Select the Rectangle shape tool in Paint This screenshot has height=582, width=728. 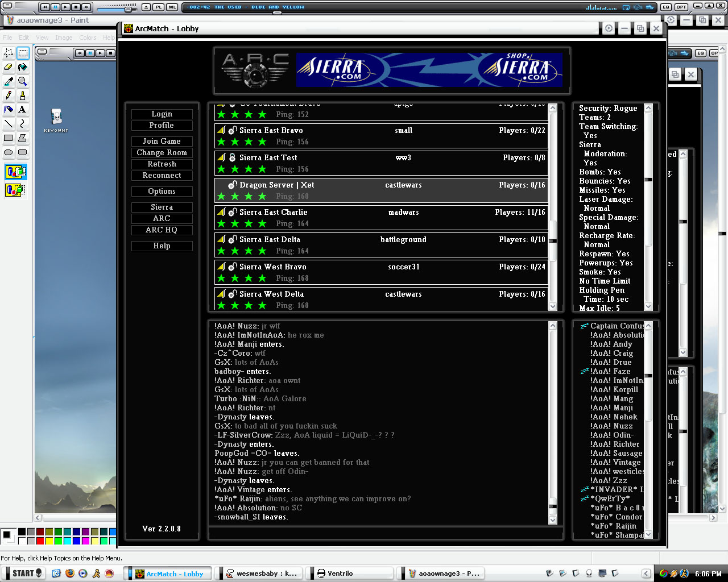pyautogui.click(x=9, y=138)
